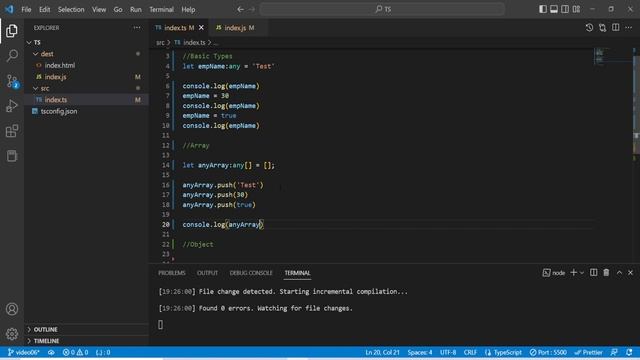Open tsconfig.json file
This screenshot has height=360, width=640.
pyautogui.click(x=59, y=111)
